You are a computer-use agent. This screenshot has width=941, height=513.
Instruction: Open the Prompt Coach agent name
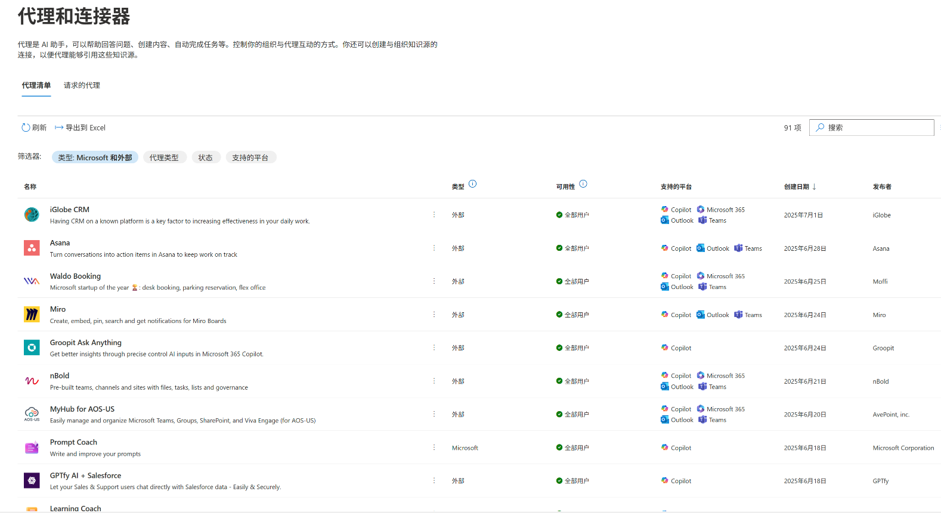pos(73,442)
